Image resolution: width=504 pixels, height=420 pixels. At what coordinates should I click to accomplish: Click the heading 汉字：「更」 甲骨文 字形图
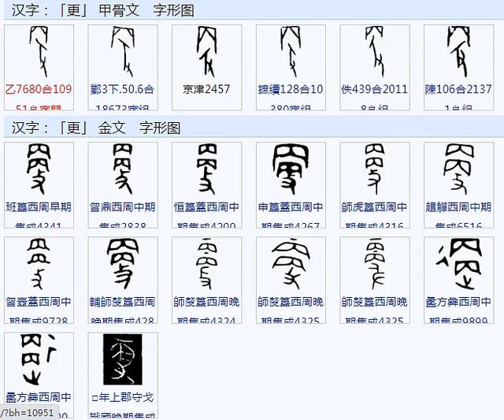coord(103,10)
